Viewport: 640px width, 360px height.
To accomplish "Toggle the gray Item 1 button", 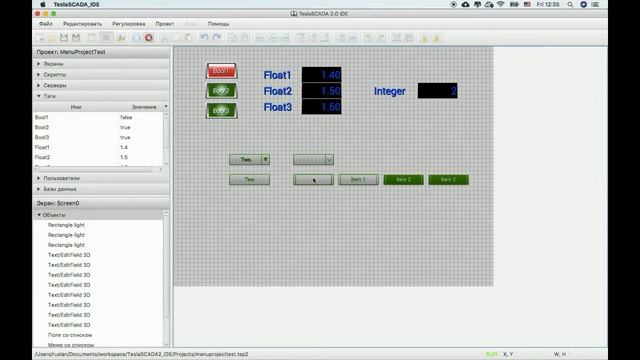I will point(358,180).
